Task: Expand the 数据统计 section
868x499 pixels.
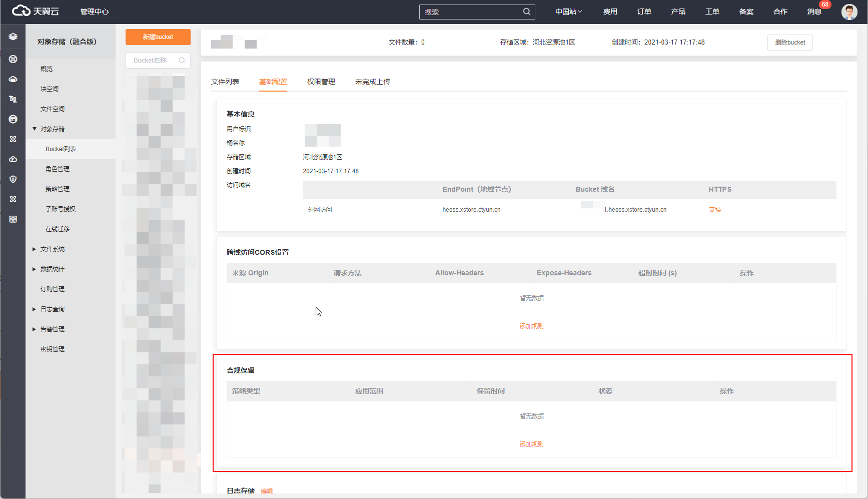Action: [x=35, y=269]
